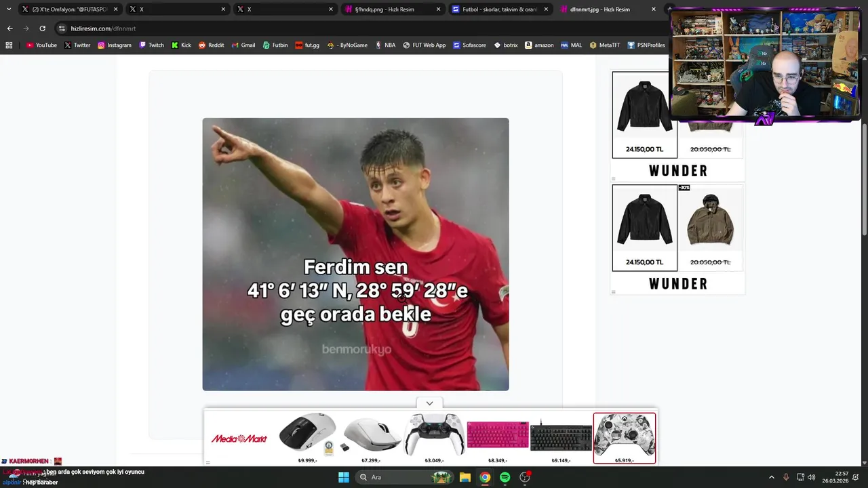Open the Kick bookmark
The width and height of the screenshot is (868, 488).
(181, 45)
